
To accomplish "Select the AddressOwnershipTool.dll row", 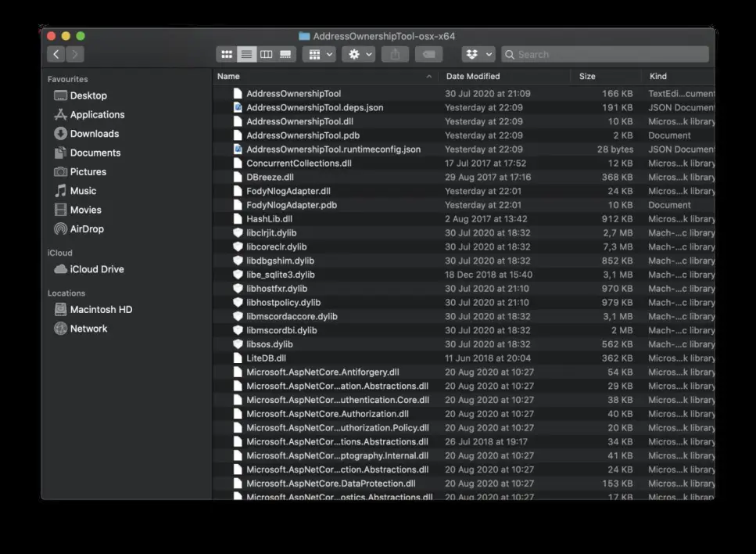I will click(464, 121).
